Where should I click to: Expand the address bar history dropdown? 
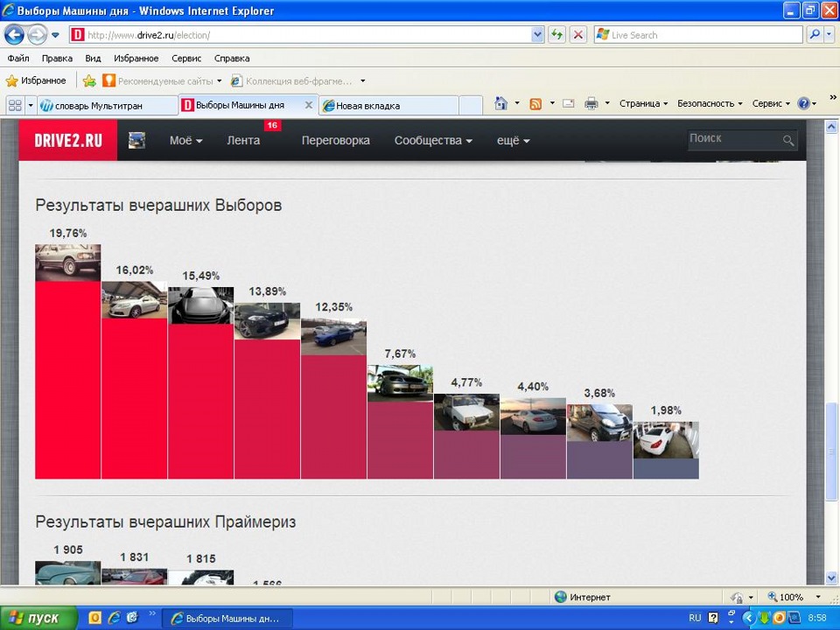[538, 35]
